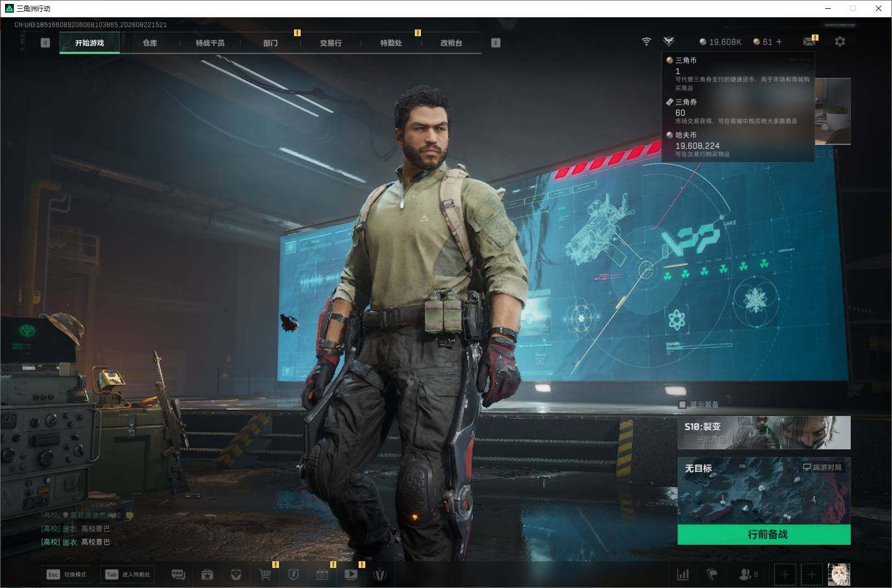
Task: Click the 19,608,224 amount in popup
Action: tap(698, 146)
